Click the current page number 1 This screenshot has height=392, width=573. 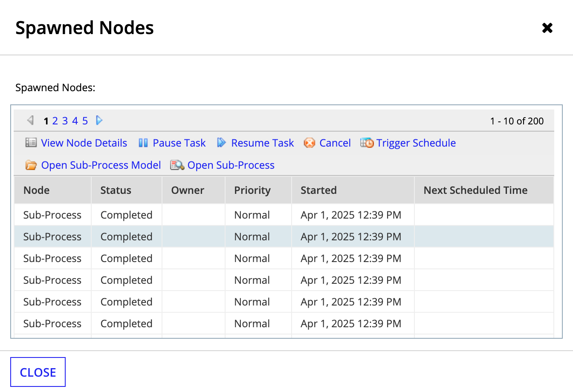(x=46, y=121)
